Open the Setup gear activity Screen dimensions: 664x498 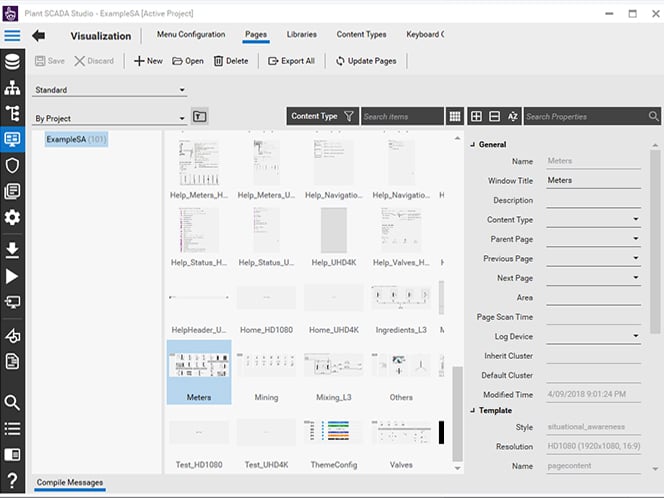[12, 217]
